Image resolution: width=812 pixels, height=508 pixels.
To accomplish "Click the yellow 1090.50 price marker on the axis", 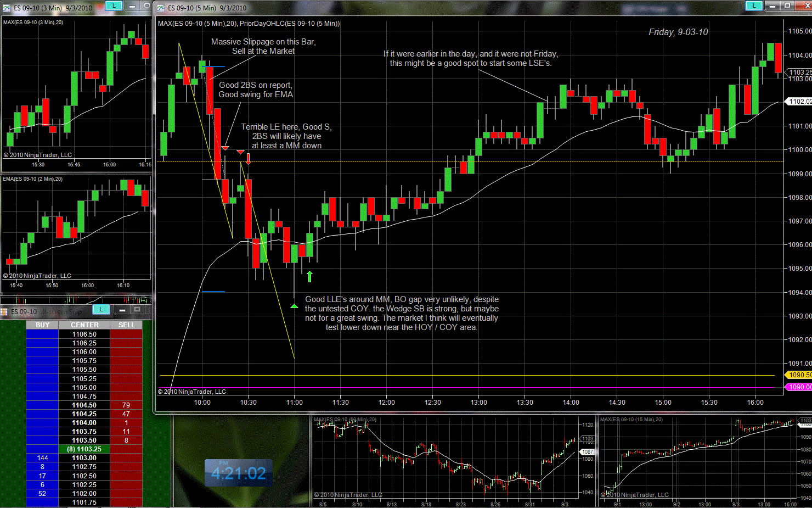I will pos(799,375).
